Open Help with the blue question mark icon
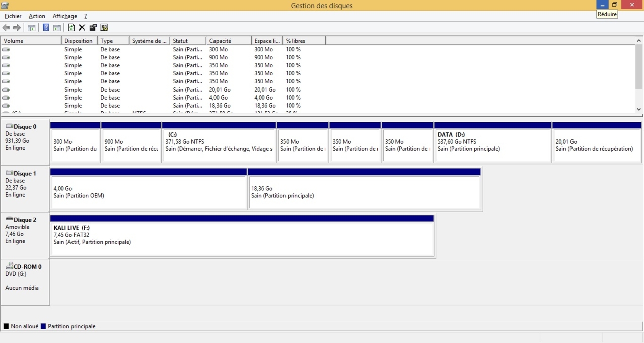This screenshot has height=343, width=644. click(46, 28)
